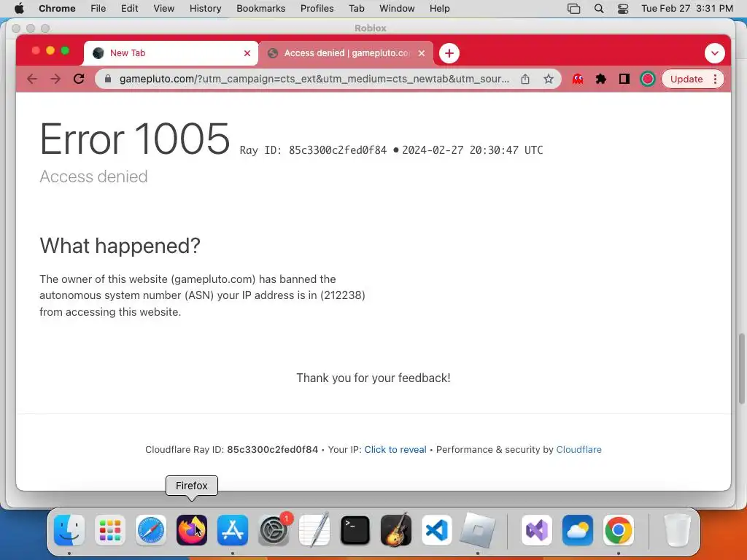This screenshot has width=747, height=560.
Task: Open Launchpad from the Dock
Action: [x=110, y=530]
